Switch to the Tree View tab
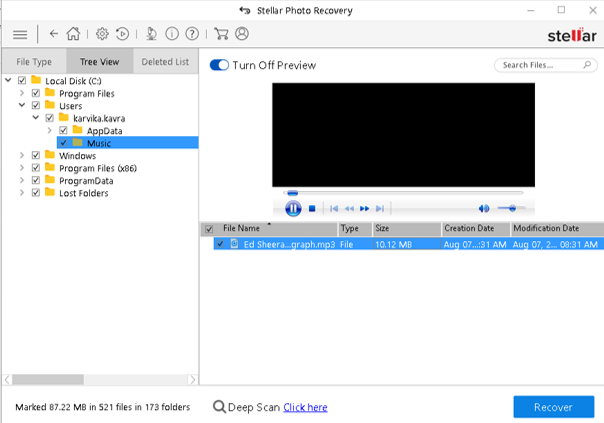This screenshot has width=604, height=423. point(100,61)
